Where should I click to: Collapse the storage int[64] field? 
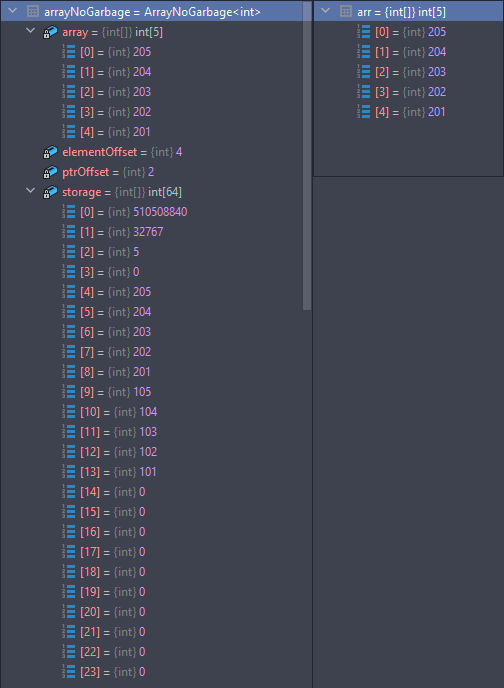tap(31, 191)
